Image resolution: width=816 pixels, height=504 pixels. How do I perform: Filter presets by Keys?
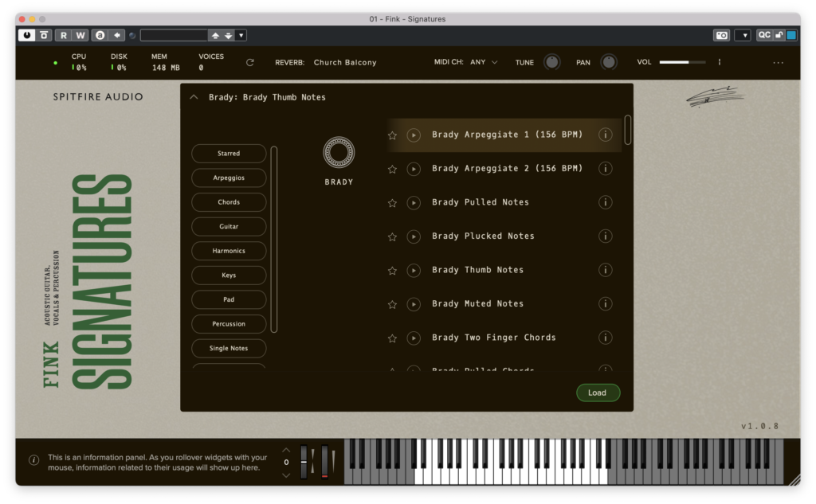point(229,275)
